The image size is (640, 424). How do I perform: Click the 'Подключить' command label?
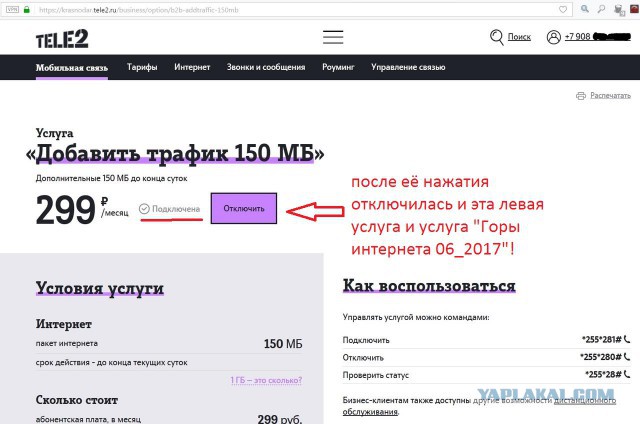click(366, 340)
